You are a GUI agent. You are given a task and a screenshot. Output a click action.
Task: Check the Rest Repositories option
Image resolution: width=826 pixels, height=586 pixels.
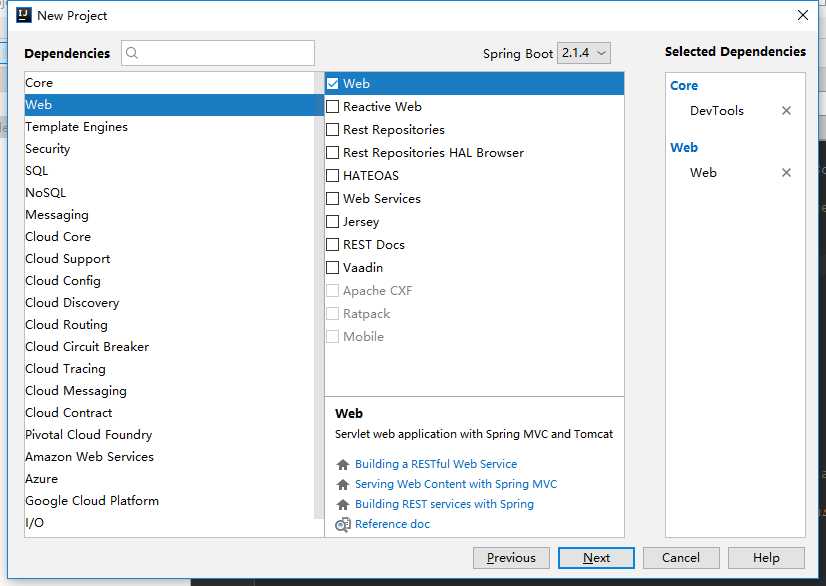(332, 130)
